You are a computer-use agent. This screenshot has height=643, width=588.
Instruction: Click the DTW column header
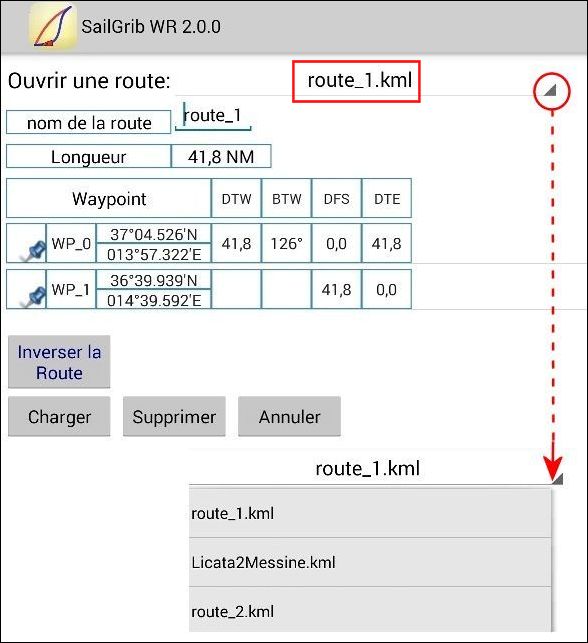pyautogui.click(x=236, y=198)
